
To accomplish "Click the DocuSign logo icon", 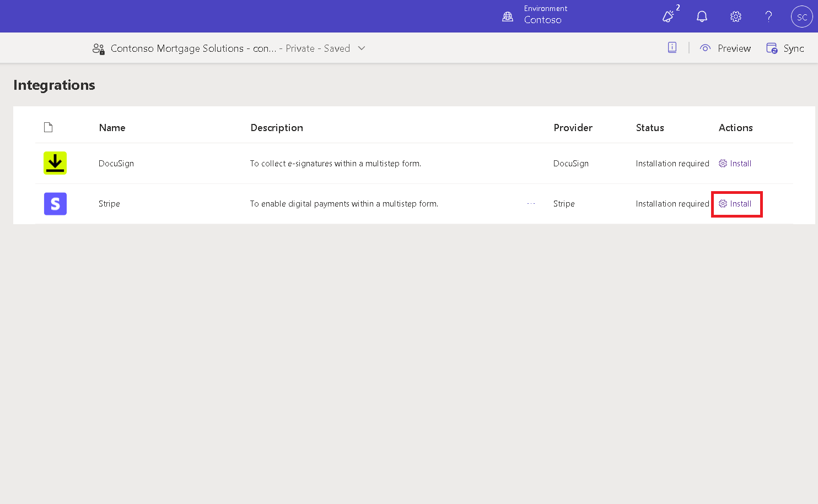I will tap(55, 163).
